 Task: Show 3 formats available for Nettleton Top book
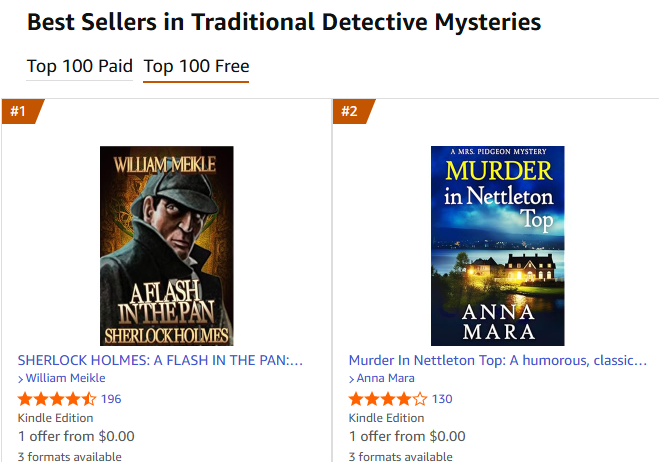pos(401,456)
